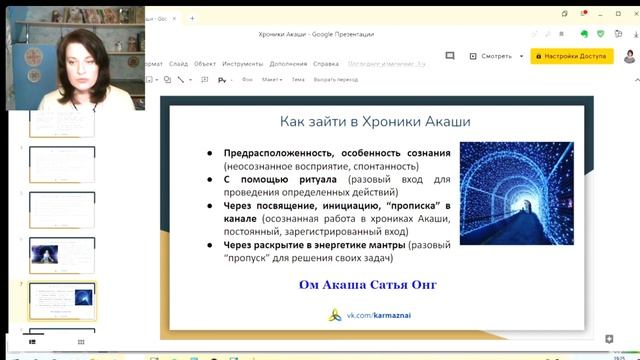Click the Evernote elephant extension icon
Image resolution: width=640 pixels, height=360 pixels.
click(584, 34)
